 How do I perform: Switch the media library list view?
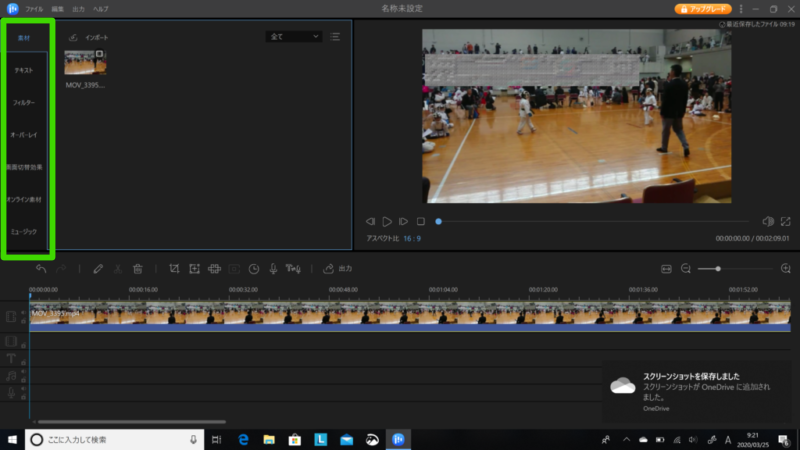pyautogui.click(x=335, y=37)
